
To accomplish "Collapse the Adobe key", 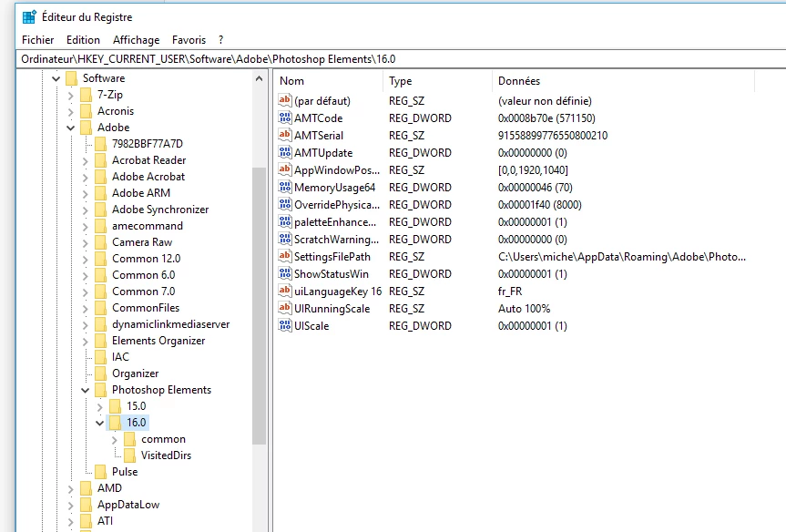I will (x=71, y=128).
